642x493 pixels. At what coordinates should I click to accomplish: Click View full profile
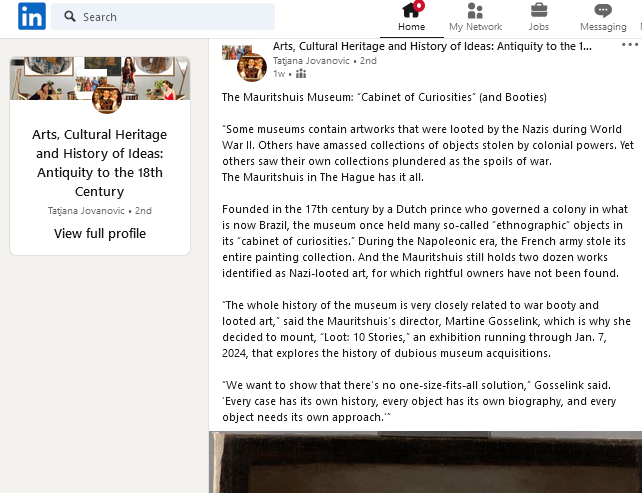(x=100, y=233)
